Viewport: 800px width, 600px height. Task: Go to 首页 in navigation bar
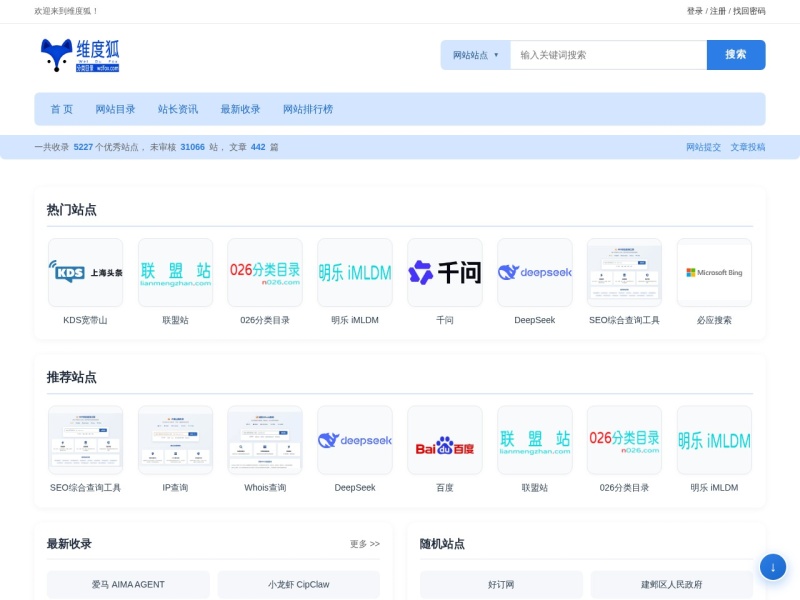pos(62,109)
